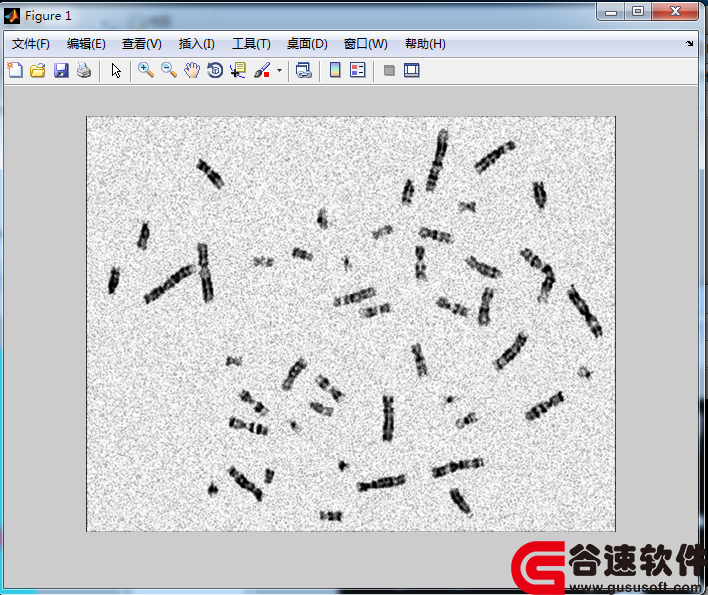Print the figure with the printer icon
The width and height of the screenshot is (708, 595).
[x=84, y=70]
